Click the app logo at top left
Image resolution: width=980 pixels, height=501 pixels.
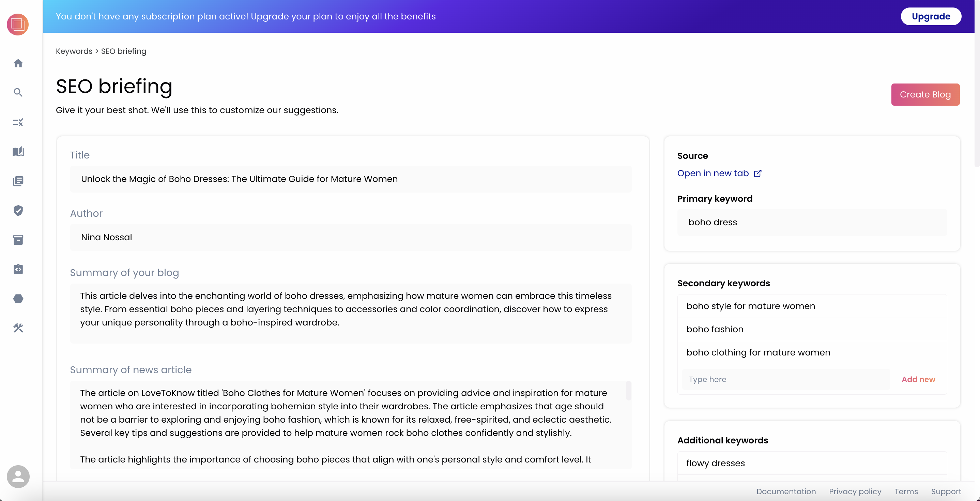[x=17, y=25]
